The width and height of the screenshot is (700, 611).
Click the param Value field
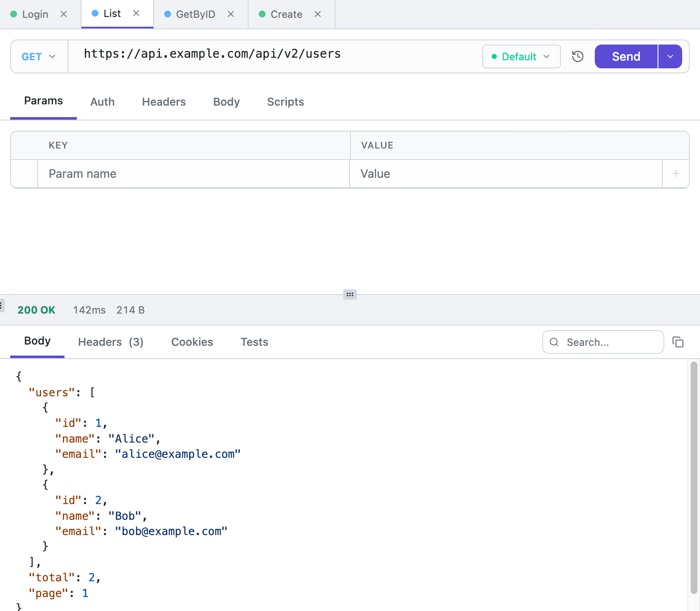click(506, 174)
